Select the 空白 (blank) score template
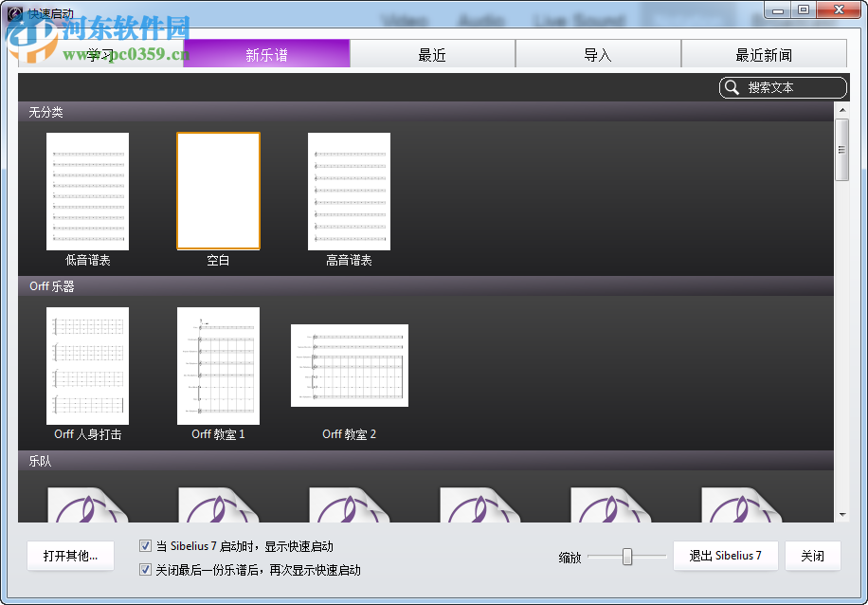 pos(218,191)
